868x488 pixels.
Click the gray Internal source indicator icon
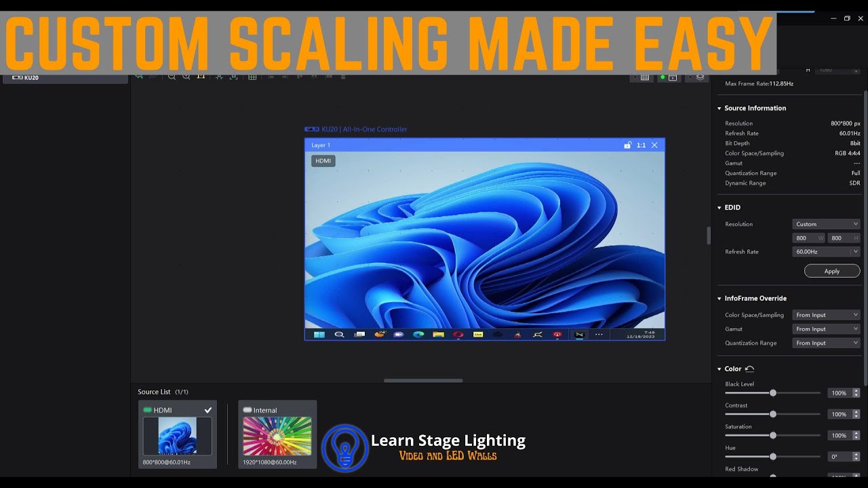[x=248, y=410]
